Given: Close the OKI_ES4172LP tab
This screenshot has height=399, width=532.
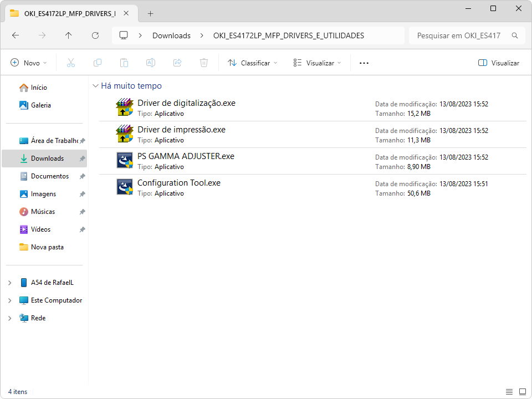Looking at the screenshot, I should click(126, 13).
